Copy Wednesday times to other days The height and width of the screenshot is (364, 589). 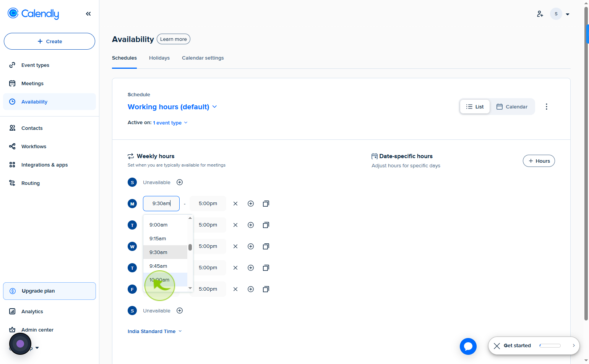click(x=266, y=246)
